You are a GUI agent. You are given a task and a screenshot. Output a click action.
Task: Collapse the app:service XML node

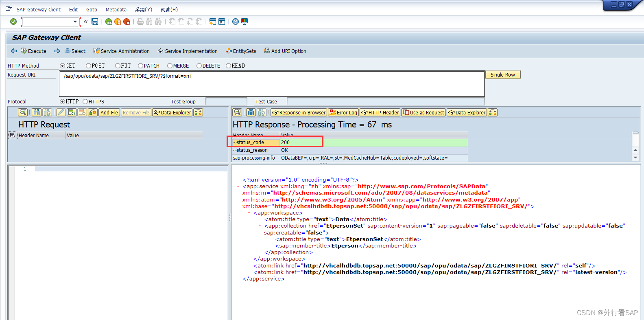point(238,186)
